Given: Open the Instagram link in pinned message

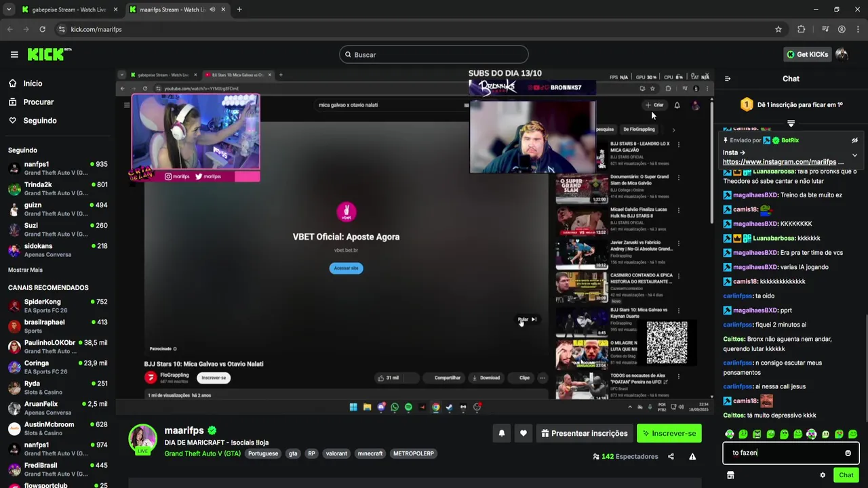Looking at the screenshot, I should 783,162.
